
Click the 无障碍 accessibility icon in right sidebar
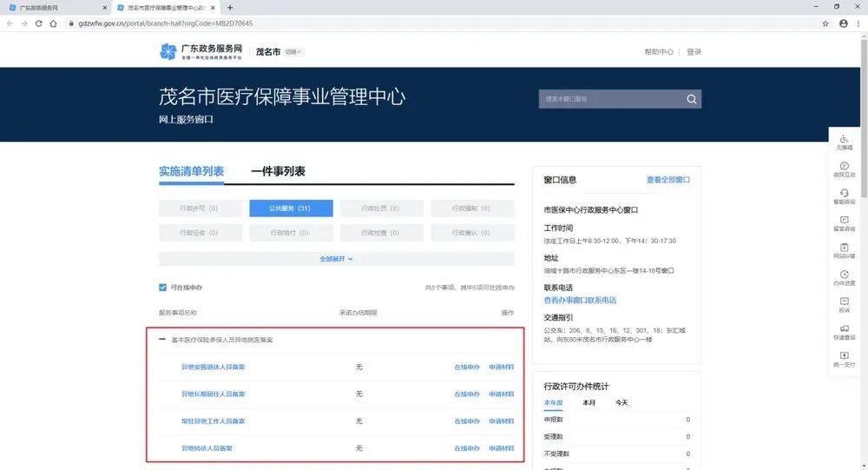pos(844,141)
